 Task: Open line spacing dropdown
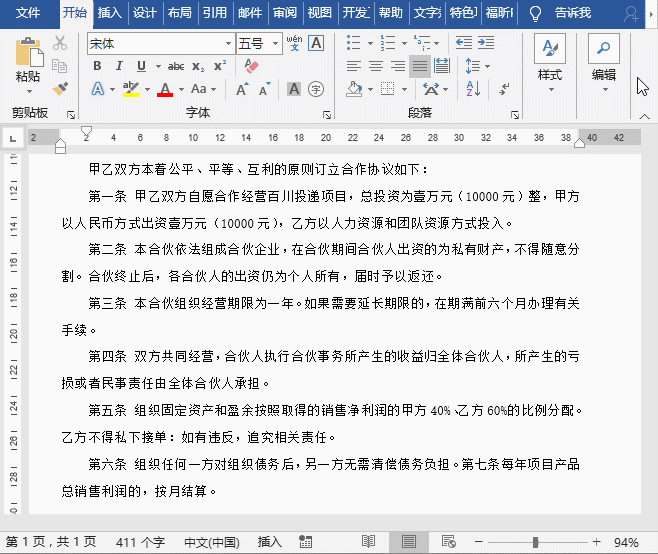click(x=478, y=66)
